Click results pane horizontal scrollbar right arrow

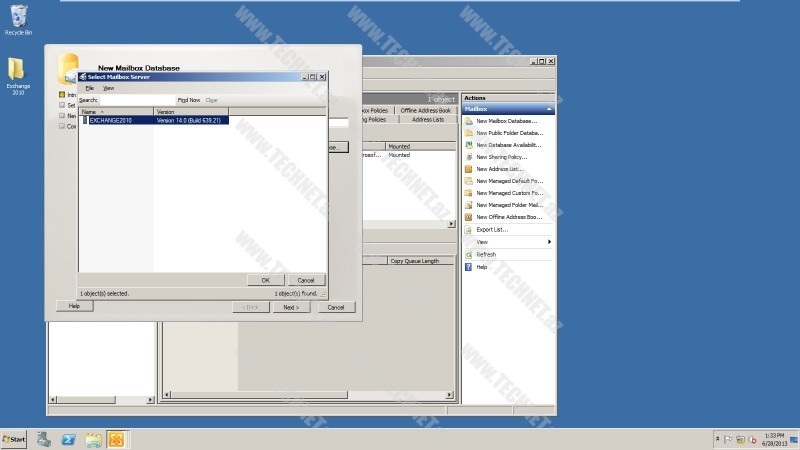pos(451,224)
